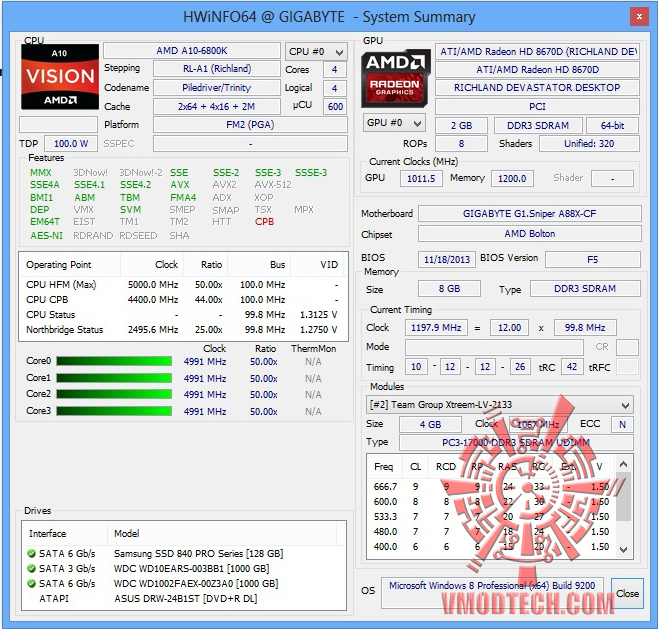The image size is (658, 629).
Task: Click the Core0 usage bar
Action: coord(114,361)
